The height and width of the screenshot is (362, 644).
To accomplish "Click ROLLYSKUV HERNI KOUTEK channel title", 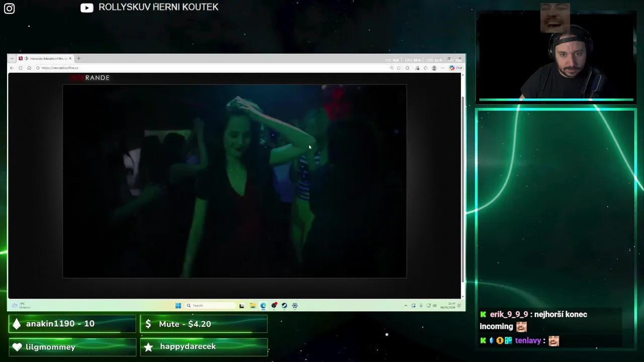I will (158, 7).
